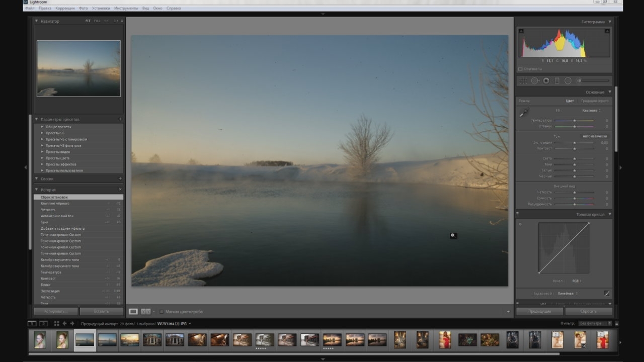This screenshot has width=644, height=362.
Task: Choose the graduated filter tool
Action: [557, 80]
